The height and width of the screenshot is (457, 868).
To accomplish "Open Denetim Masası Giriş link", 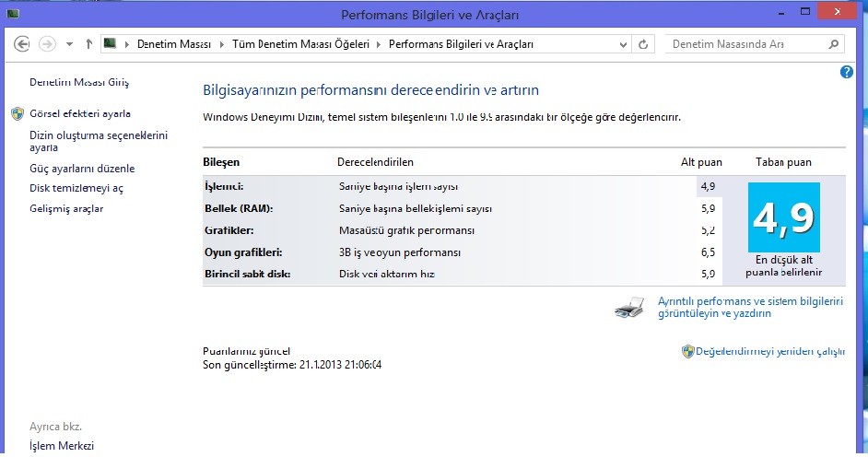I will 79,82.
